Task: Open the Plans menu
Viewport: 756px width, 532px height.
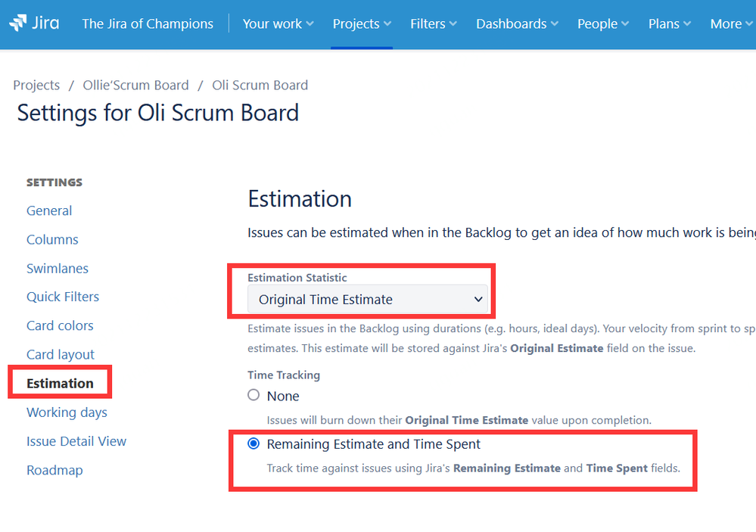Action: pyautogui.click(x=670, y=23)
